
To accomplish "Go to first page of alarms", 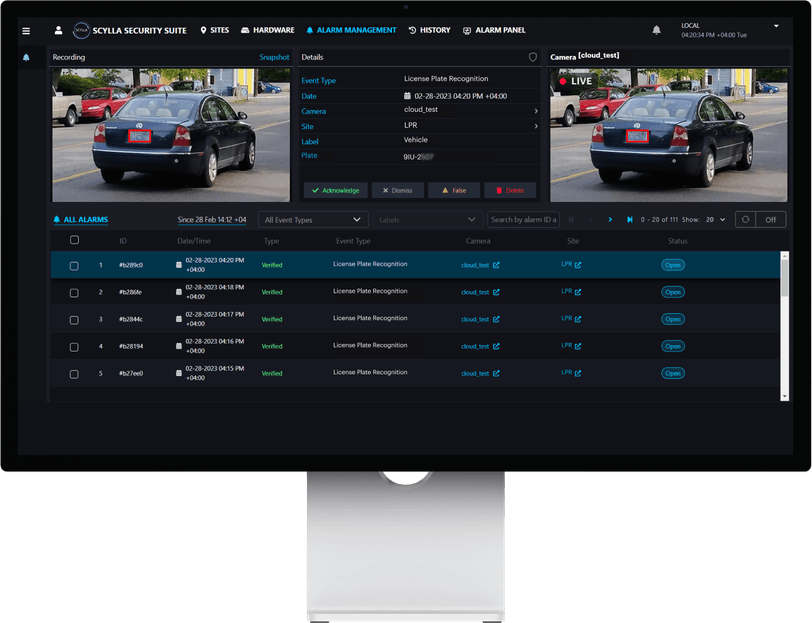I will (571, 220).
